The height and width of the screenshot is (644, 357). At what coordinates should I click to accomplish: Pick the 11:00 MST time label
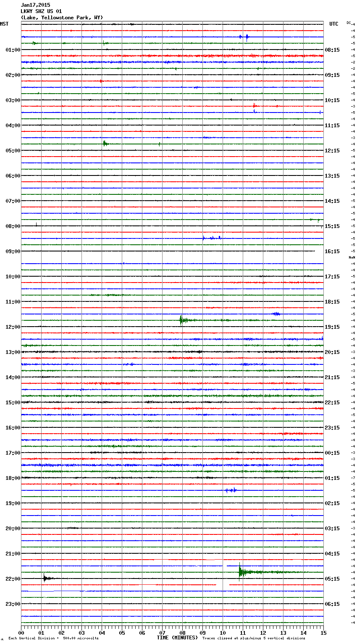pyautogui.click(x=13, y=301)
